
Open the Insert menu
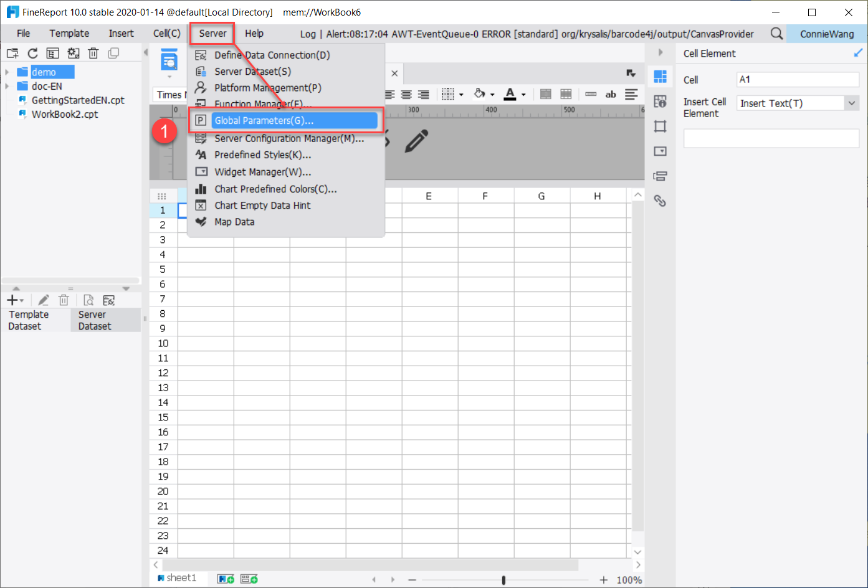(121, 34)
